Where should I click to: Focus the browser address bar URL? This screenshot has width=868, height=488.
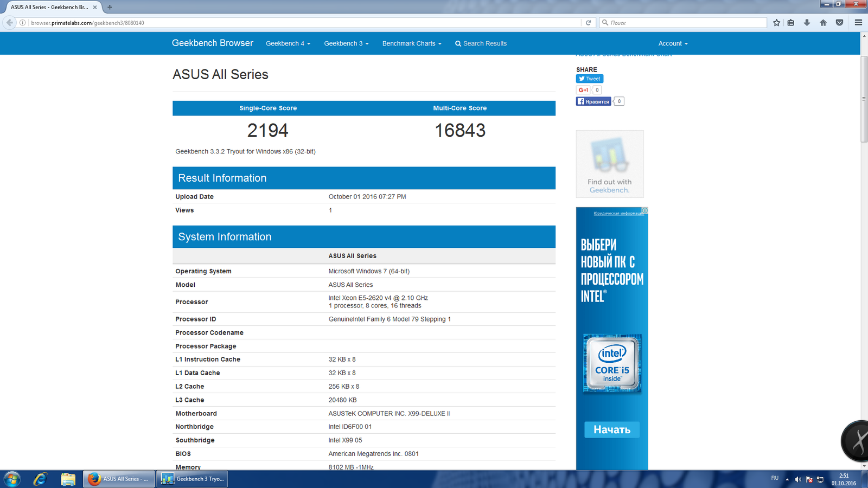coord(304,23)
